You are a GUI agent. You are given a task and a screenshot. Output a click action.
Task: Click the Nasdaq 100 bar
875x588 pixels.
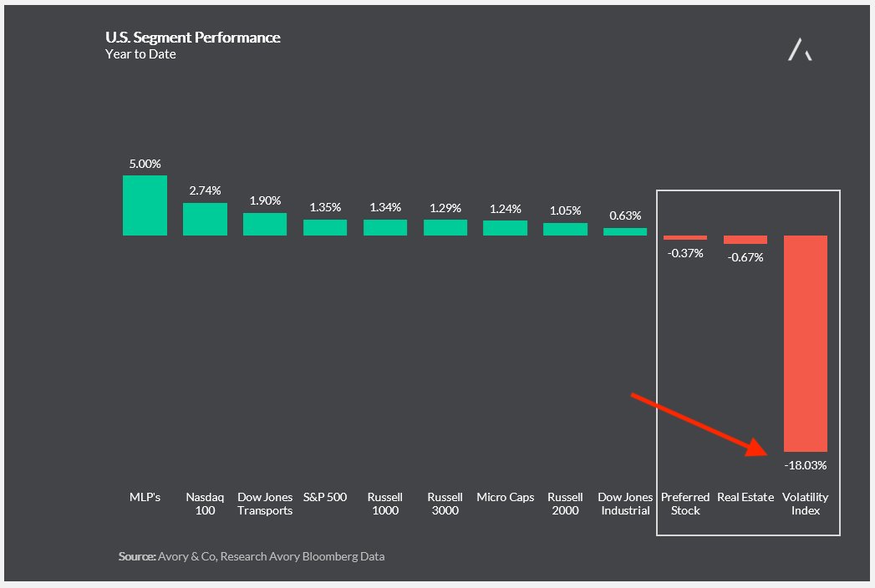(x=205, y=219)
